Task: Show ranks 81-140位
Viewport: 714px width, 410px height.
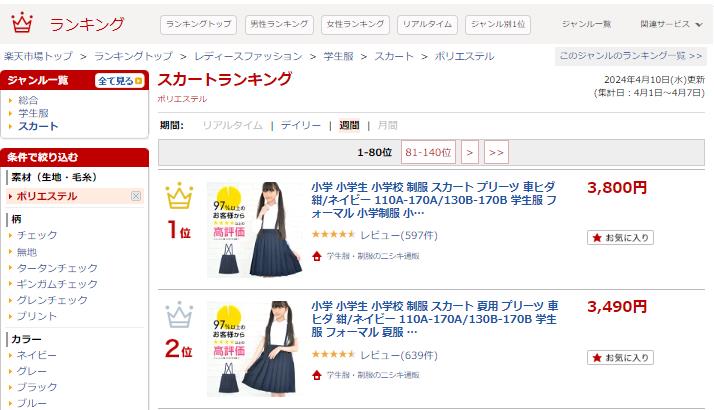Action: (428, 152)
